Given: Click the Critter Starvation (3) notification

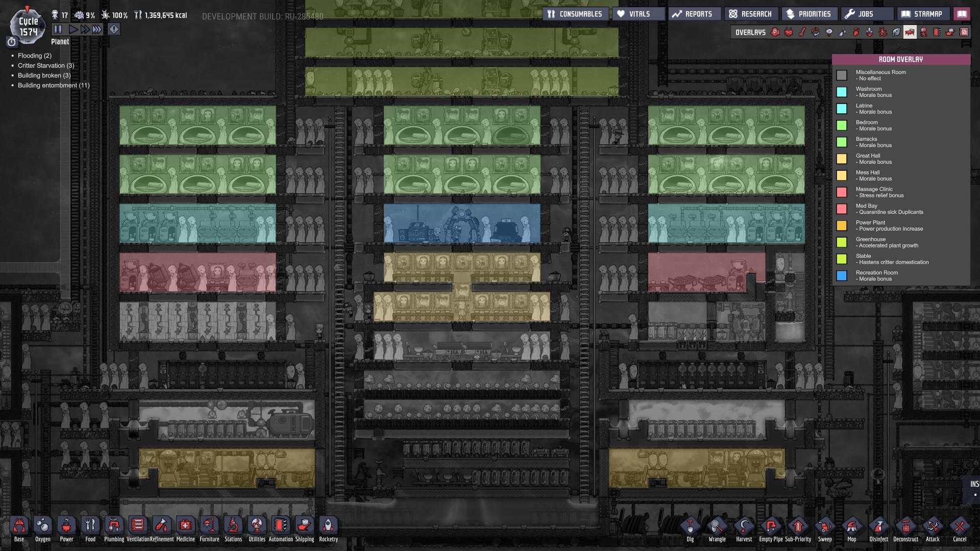Looking at the screenshot, I should point(46,65).
